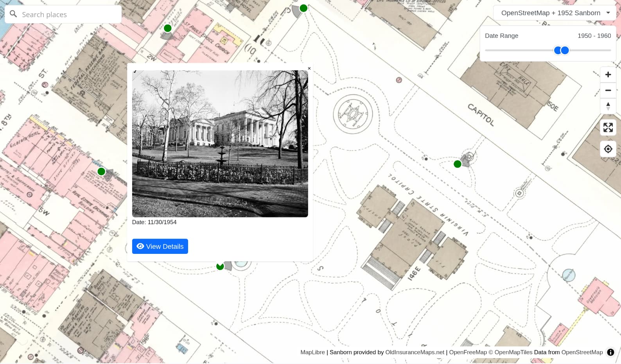
Task: Click the left handle of the Date Range slider
Action: tap(558, 50)
